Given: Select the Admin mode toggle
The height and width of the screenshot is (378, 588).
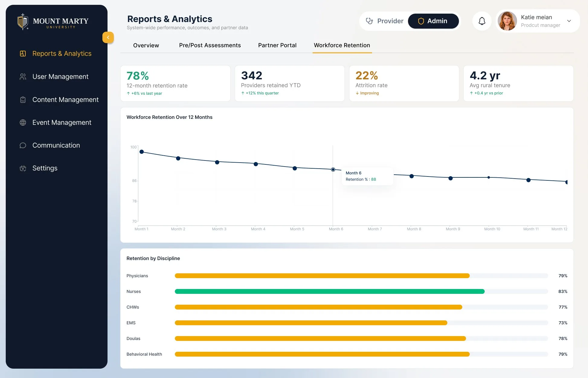Looking at the screenshot, I should [x=433, y=21].
